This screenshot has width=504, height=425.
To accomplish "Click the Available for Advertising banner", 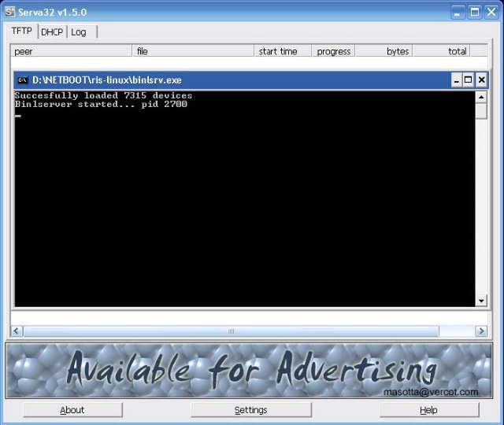I will coord(250,370).
